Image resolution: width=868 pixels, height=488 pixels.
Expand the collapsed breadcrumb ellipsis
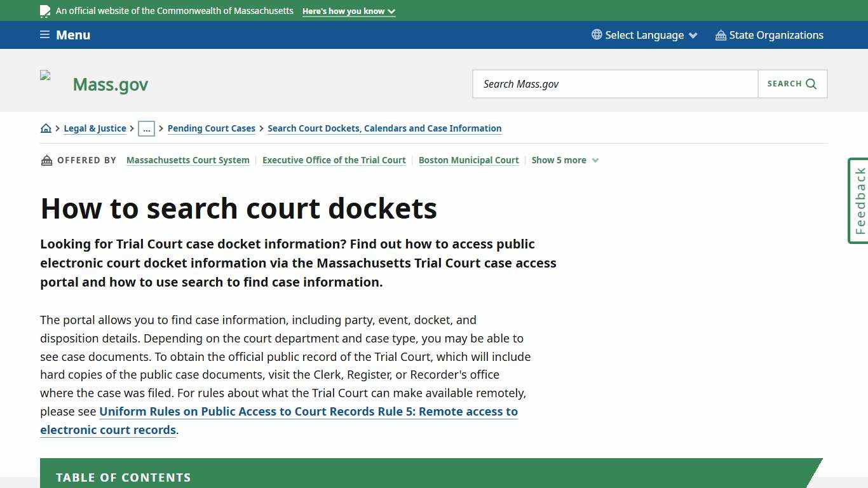click(147, 128)
